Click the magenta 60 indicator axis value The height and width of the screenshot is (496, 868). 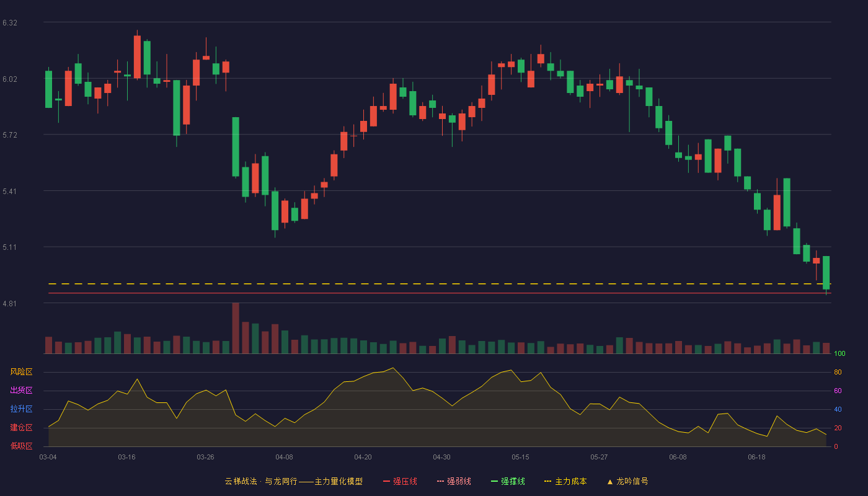coord(838,391)
